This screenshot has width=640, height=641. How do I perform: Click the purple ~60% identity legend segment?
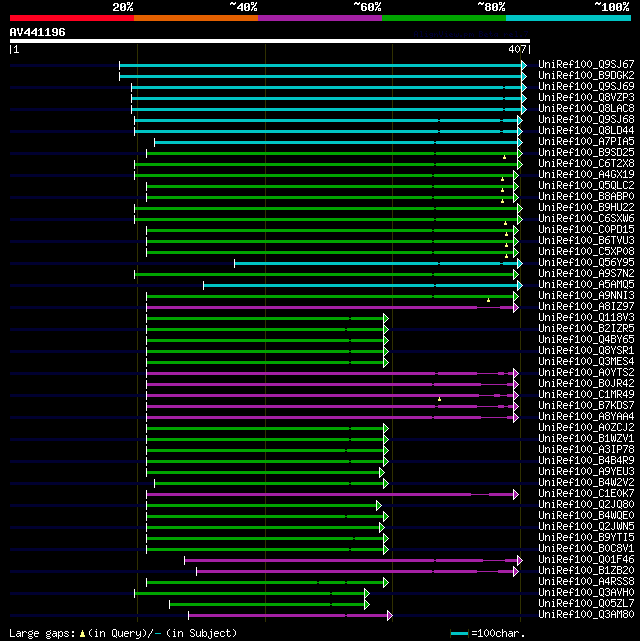tap(320, 18)
